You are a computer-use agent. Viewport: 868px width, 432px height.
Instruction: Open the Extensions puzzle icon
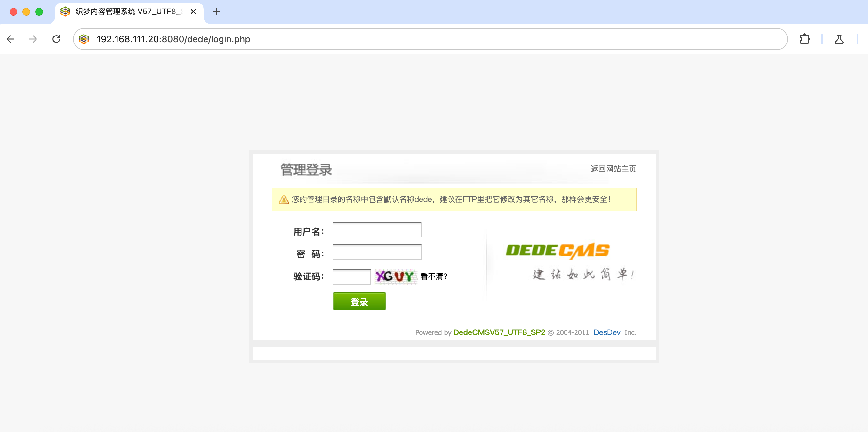click(x=804, y=39)
